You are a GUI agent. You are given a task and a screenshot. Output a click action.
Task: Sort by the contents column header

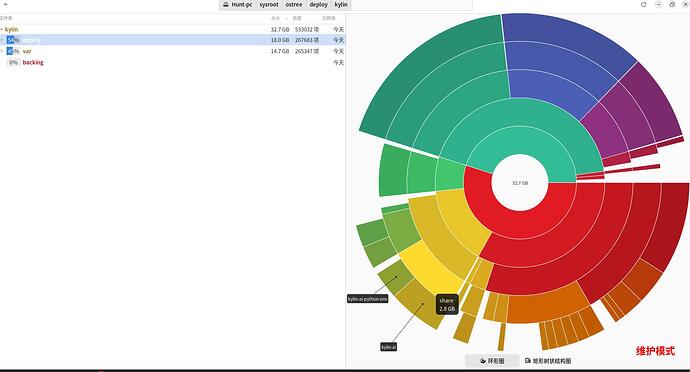pos(297,18)
